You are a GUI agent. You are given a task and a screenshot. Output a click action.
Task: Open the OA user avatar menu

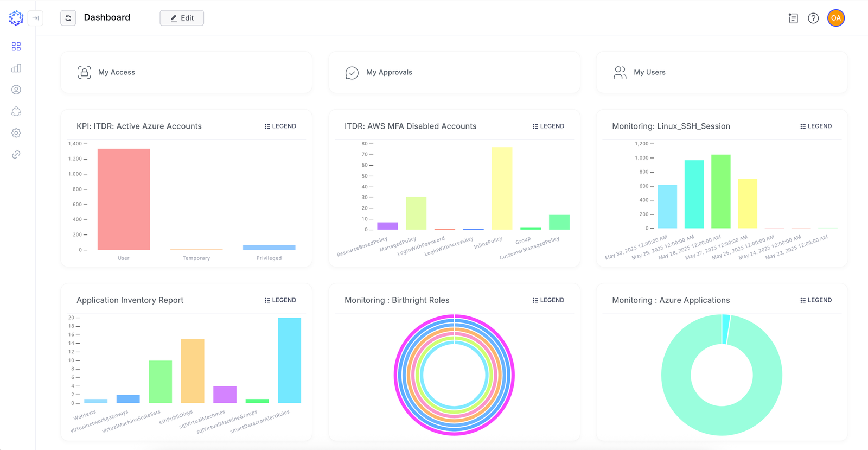(836, 18)
